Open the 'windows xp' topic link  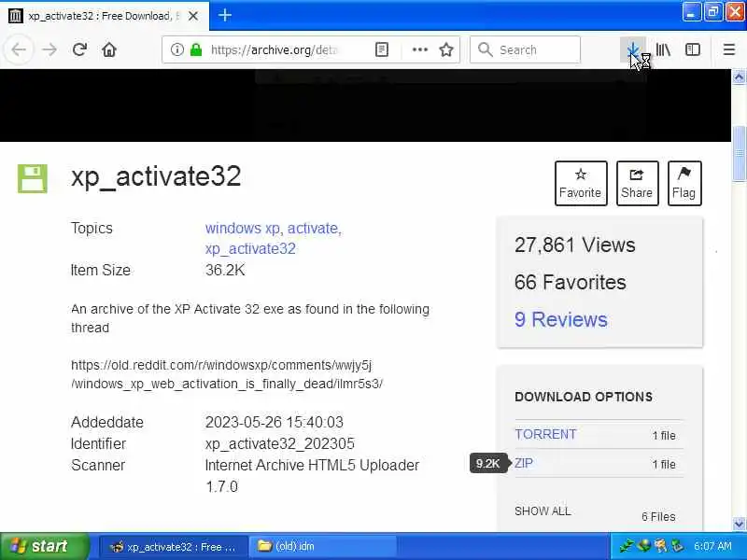243,229
